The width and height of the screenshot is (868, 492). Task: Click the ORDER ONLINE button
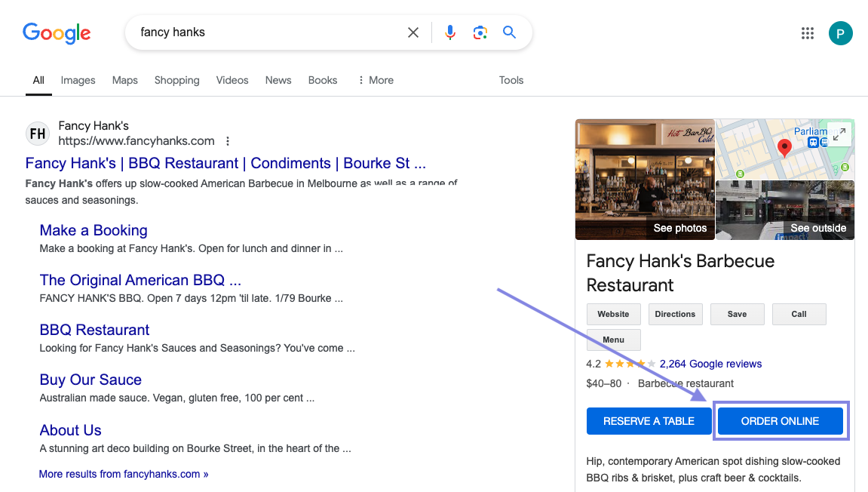point(781,421)
